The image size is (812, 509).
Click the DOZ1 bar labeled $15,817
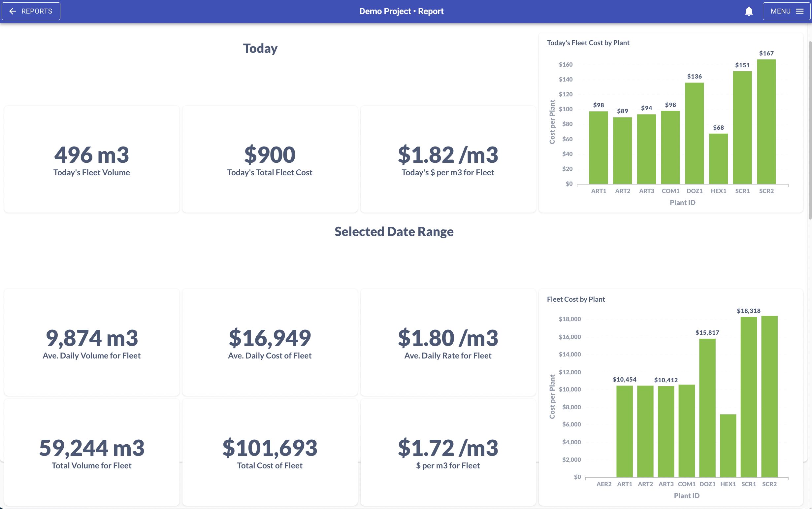[707, 408]
